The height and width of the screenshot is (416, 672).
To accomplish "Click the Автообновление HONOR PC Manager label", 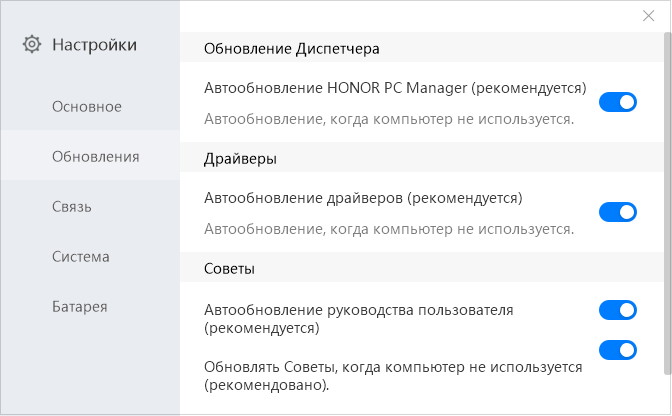I will pyautogui.click(x=394, y=88).
